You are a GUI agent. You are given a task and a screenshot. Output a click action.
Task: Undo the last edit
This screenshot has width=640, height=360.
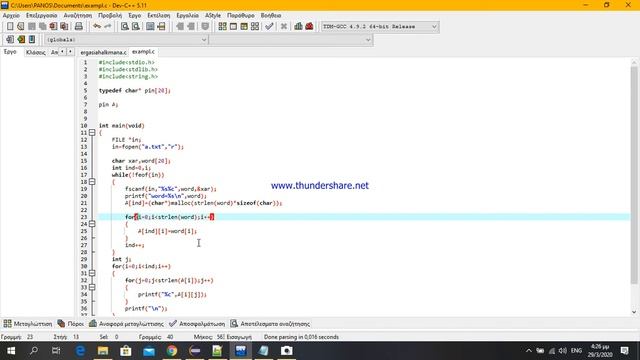click(x=97, y=27)
